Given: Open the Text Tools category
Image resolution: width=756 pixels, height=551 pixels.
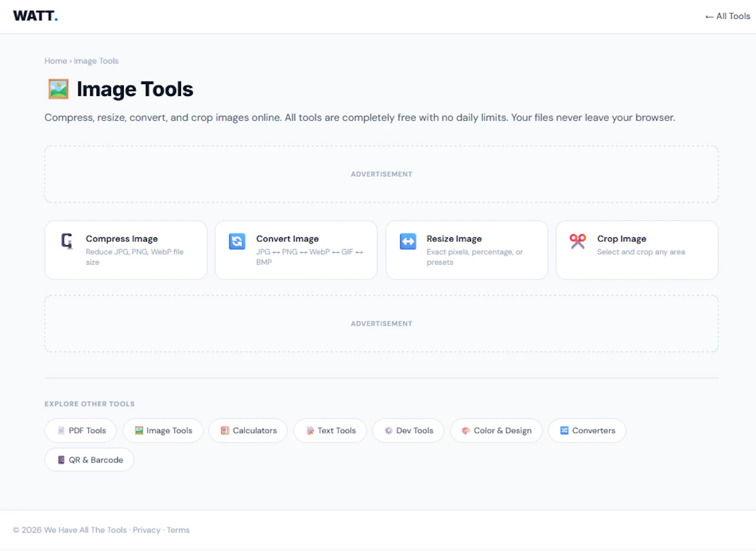Looking at the screenshot, I should pyautogui.click(x=330, y=430).
